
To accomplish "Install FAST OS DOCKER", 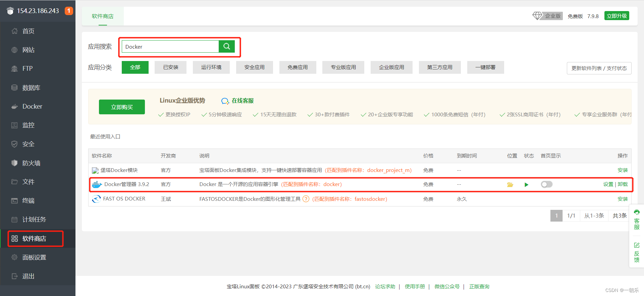I will click(x=623, y=199).
